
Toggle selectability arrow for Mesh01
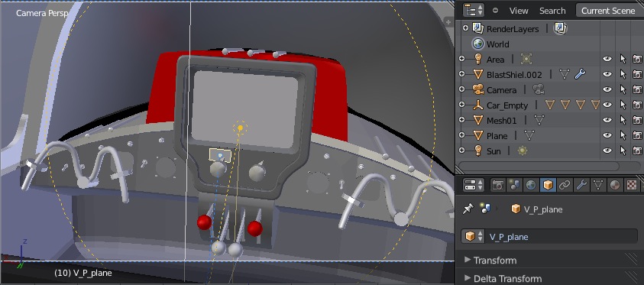tap(623, 120)
